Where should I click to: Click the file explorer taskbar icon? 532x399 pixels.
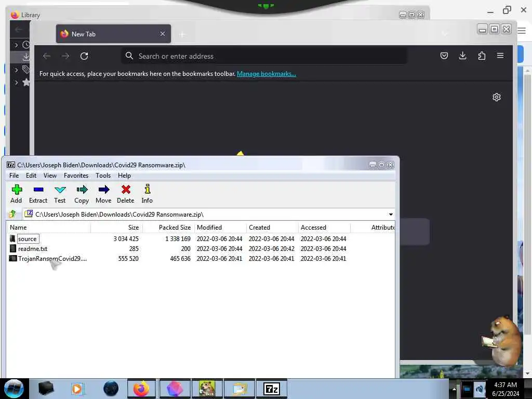coord(239,389)
